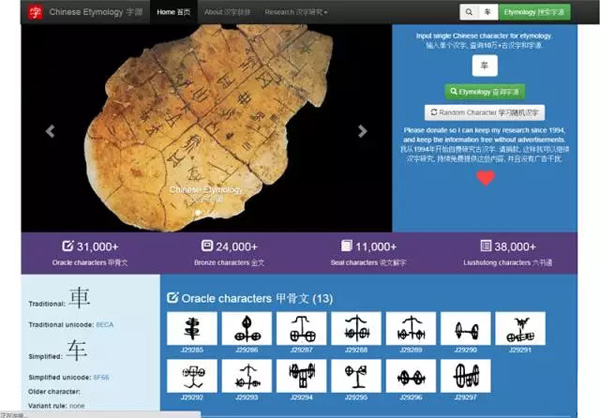Click the Bronze characters 24,000+ icon
The width and height of the screenshot is (600, 418).
(207, 246)
